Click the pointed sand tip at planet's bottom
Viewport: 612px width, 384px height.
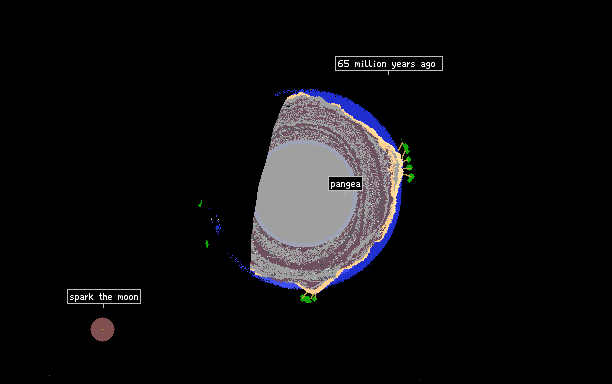click(312, 291)
